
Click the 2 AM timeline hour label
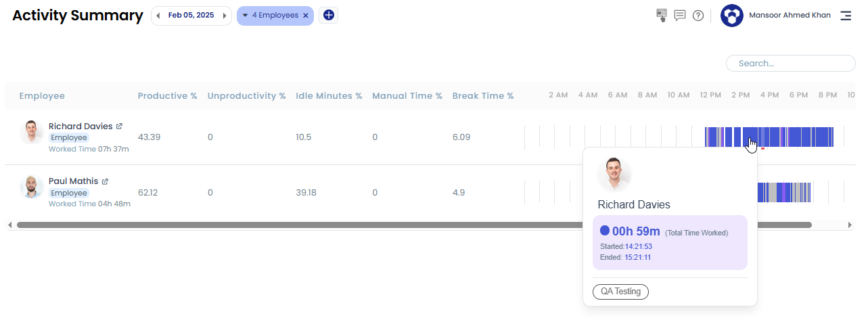(x=558, y=95)
